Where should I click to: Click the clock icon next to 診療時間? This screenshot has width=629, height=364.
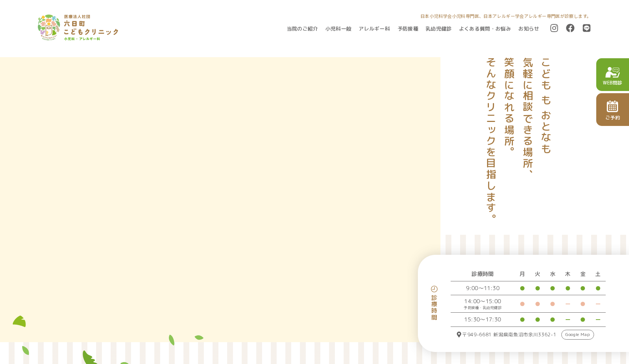(434, 289)
